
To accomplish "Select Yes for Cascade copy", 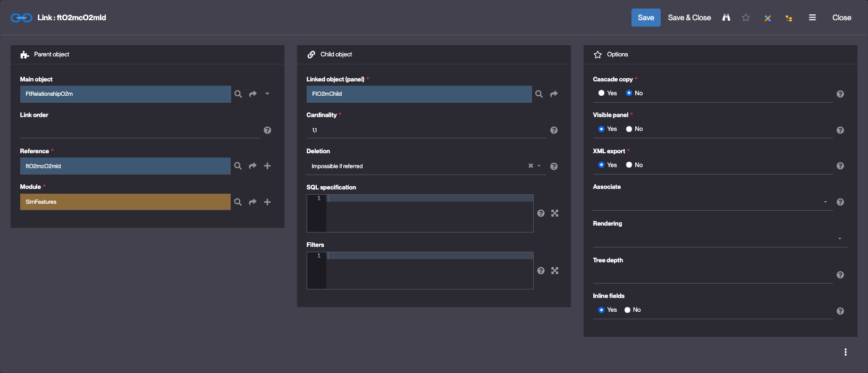I will (x=602, y=93).
